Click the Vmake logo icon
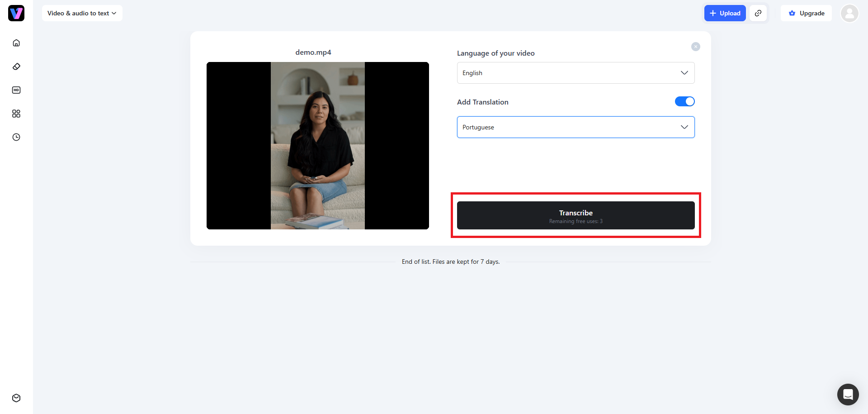868x414 pixels. 16,13
